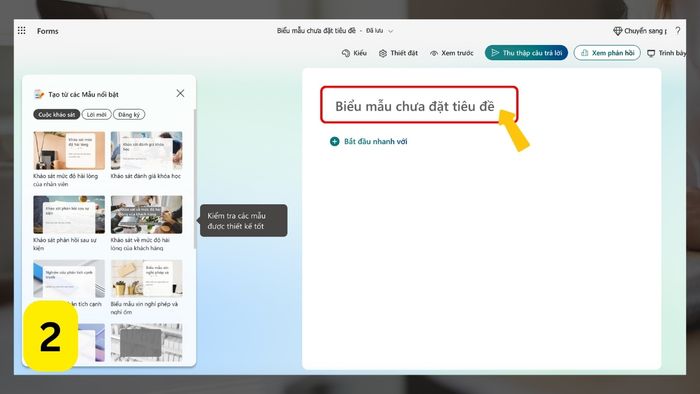Choose post-event feedback survey template thumbnail
The width and height of the screenshot is (700, 394).
tap(69, 214)
